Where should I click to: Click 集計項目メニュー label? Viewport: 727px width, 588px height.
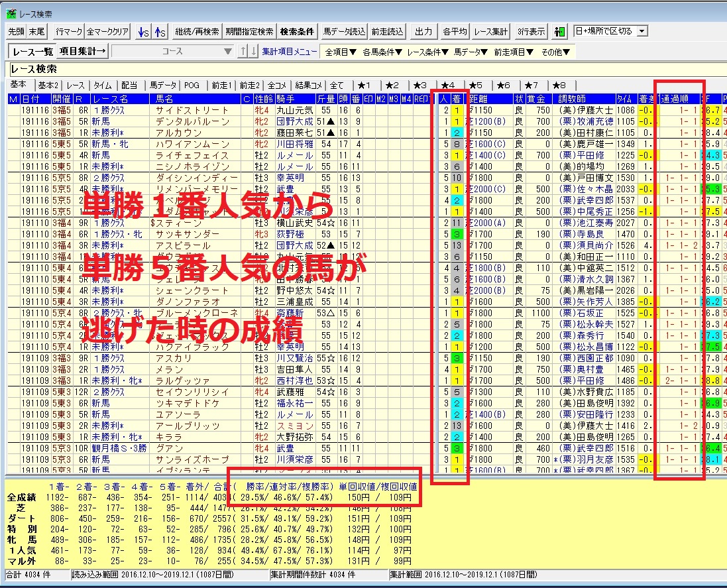[x=290, y=52]
